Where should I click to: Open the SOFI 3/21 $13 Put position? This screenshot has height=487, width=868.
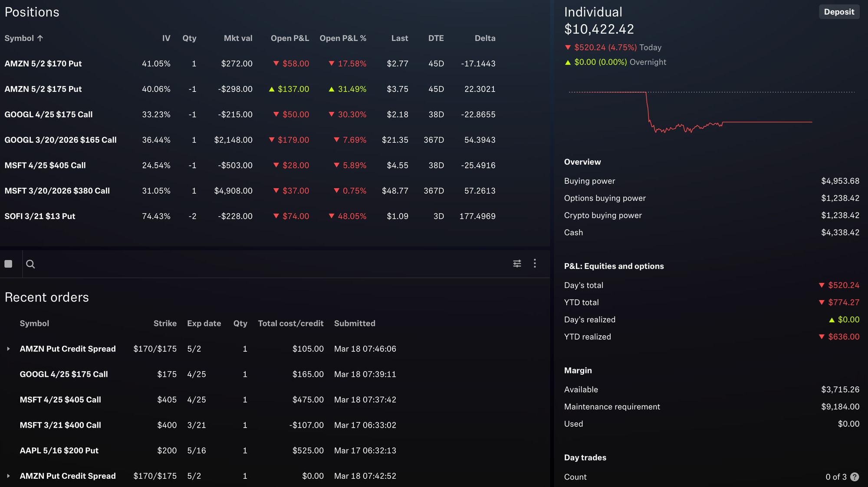(x=250, y=216)
